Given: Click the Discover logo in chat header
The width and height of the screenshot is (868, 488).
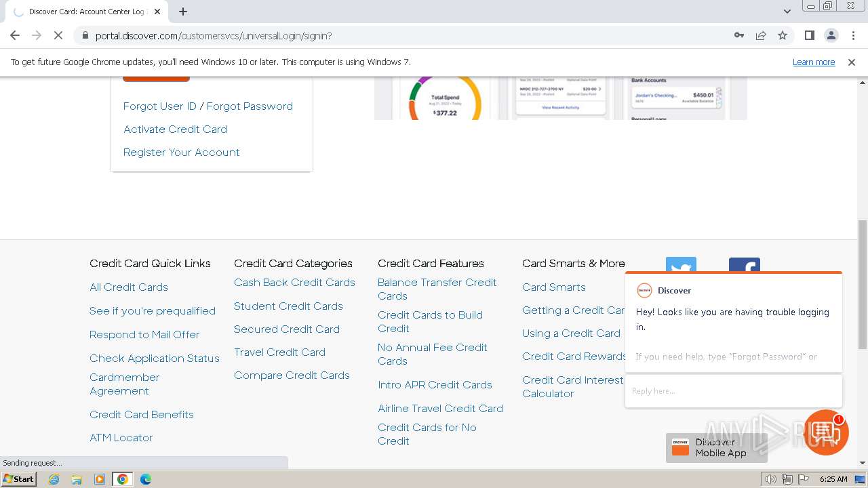Looking at the screenshot, I should (644, 290).
